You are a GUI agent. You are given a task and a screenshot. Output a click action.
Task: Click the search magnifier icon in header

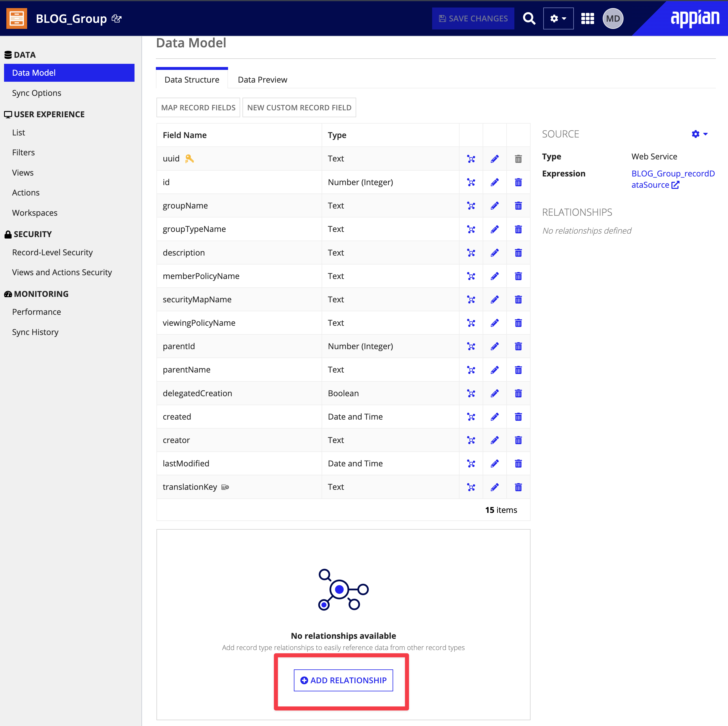[529, 18]
